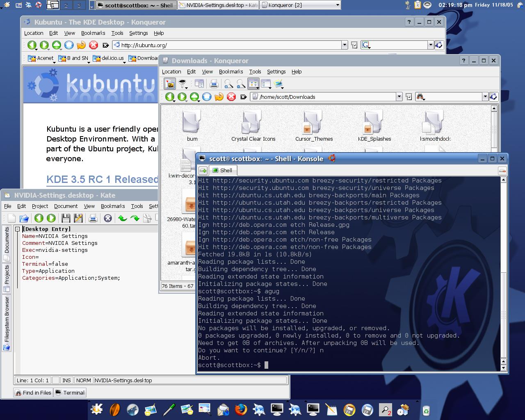Image resolution: width=525 pixels, height=420 pixels.
Task: Click zoom out magnifier in Downloads window
Action: click(x=241, y=84)
